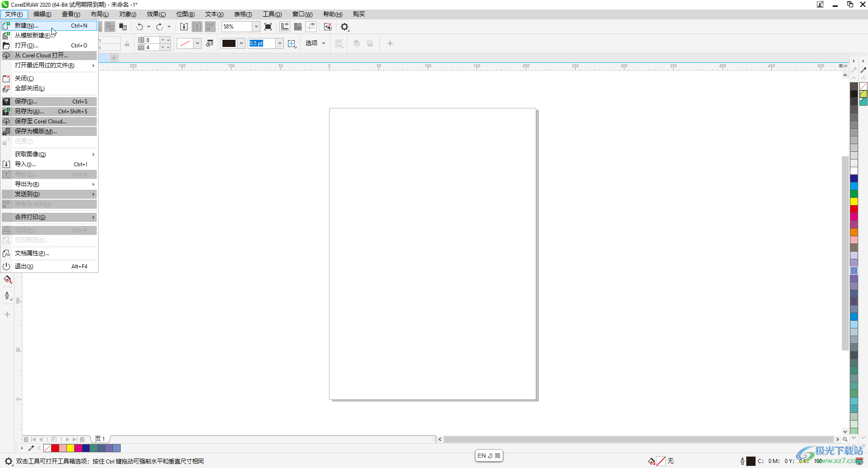
Task: Choose 新建(N) from the File menu
Action: (x=50, y=26)
